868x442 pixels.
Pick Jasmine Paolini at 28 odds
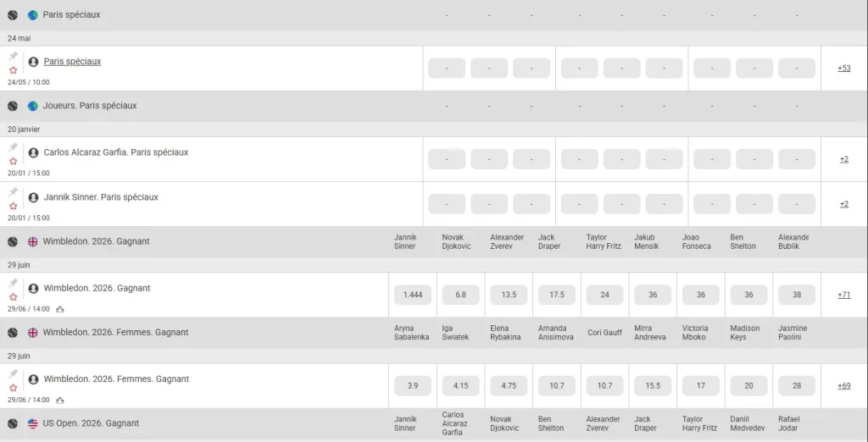[797, 386]
